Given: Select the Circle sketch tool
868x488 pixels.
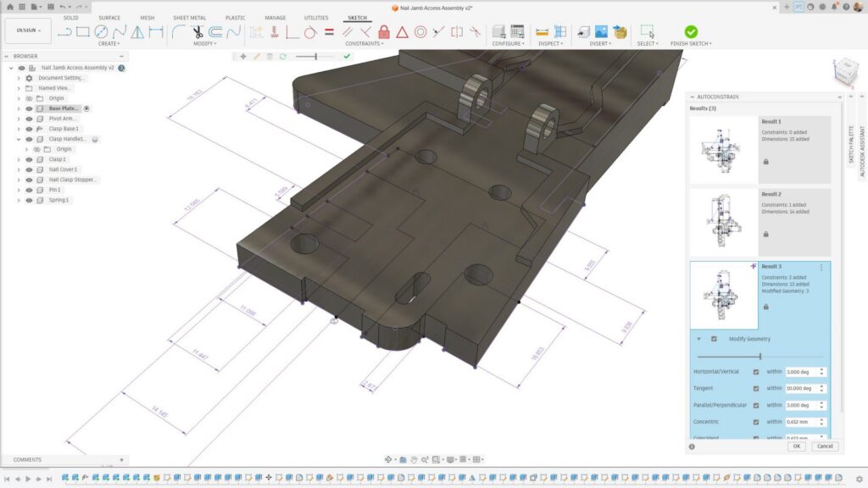Looking at the screenshot, I should pos(101,32).
